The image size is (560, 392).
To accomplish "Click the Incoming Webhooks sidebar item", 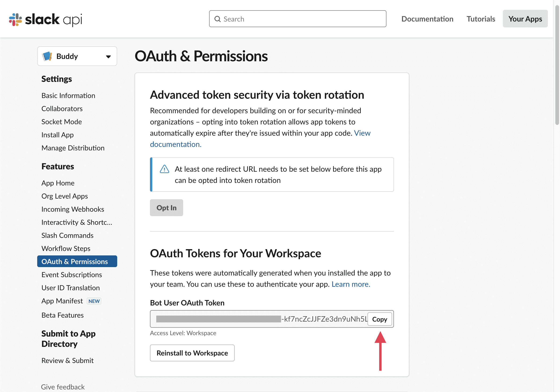I will pyautogui.click(x=72, y=209).
